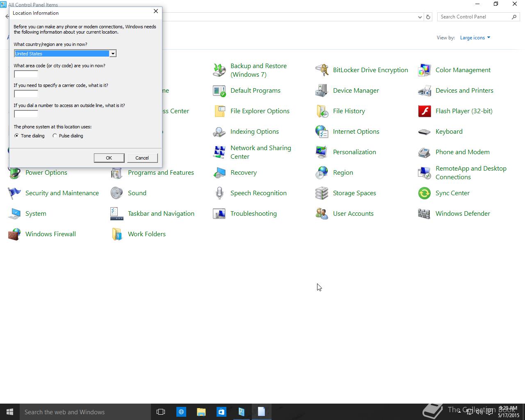Click the Search Control Panel box
The width and height of the screenshot is (525, 420).
(x=478, y=17)
